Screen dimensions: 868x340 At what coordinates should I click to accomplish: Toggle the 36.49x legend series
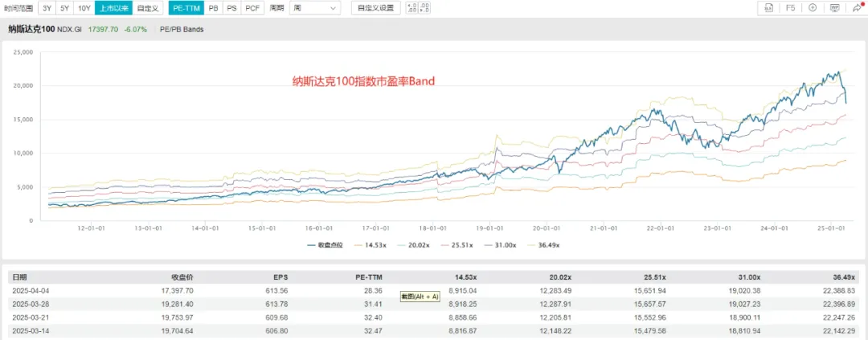coord(542,244)
